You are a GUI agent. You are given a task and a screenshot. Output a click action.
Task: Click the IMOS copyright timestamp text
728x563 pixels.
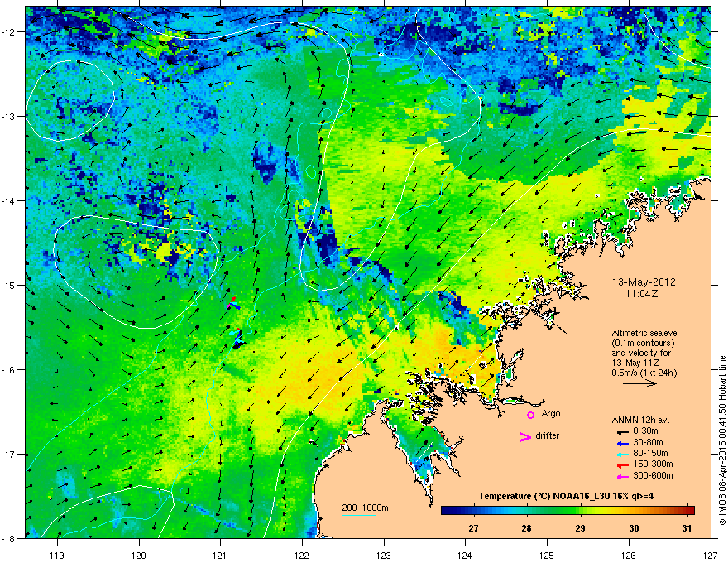click(x=722, y=440)
